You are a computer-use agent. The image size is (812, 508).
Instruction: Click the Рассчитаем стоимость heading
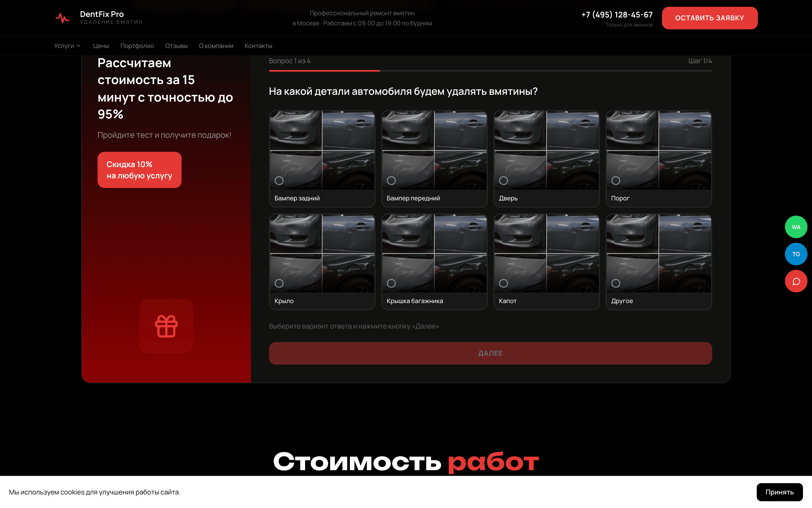(165, 88)
